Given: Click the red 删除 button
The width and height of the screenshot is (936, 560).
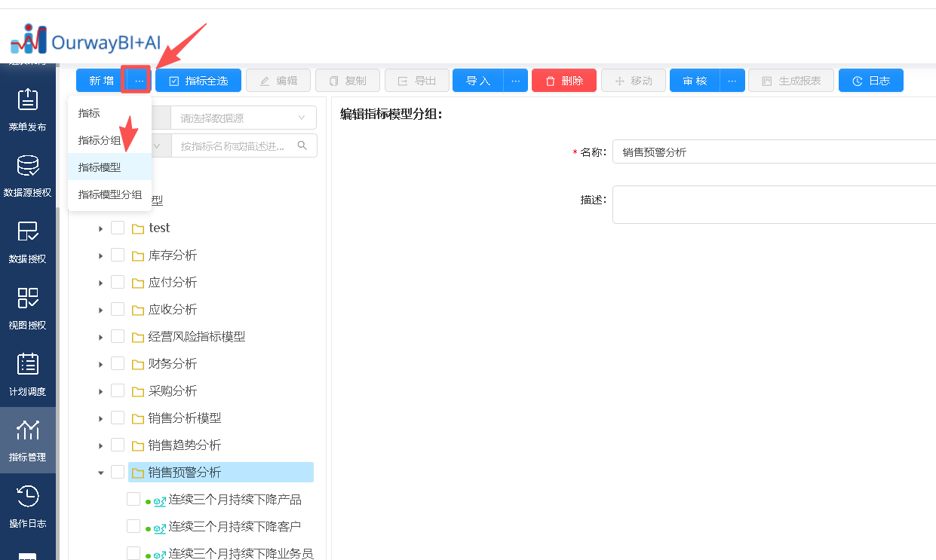Looking at the screenshot, I should coord(563,81).
